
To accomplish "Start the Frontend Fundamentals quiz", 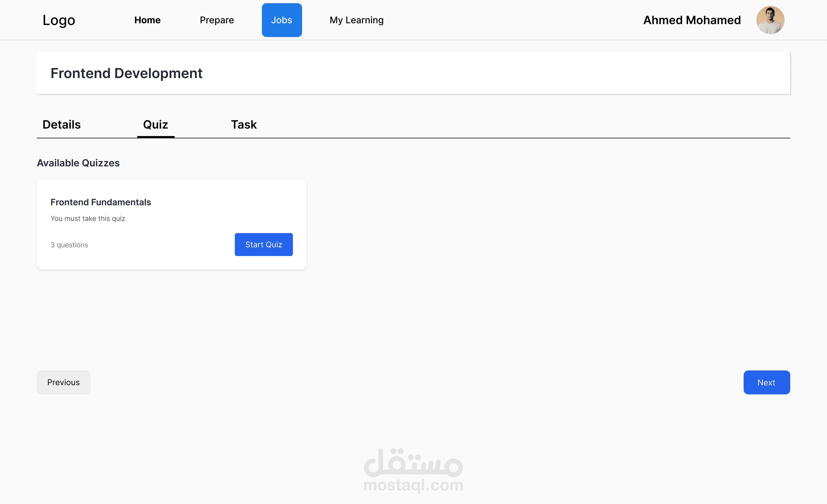I will tap(263, 245).
